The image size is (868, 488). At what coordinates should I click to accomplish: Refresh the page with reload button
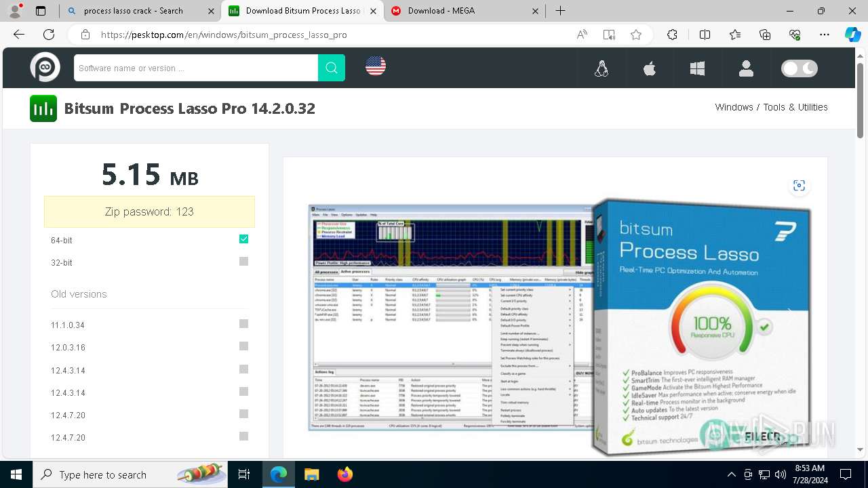point(49,35)
